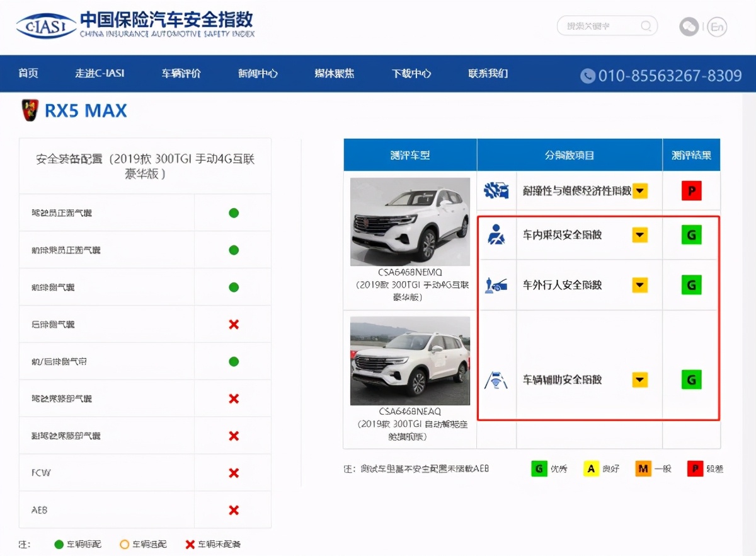Viewport: 756px width, 556px height.
Task: Click the chat bubble icon near the En button
Action: click(x=689, y=28)
